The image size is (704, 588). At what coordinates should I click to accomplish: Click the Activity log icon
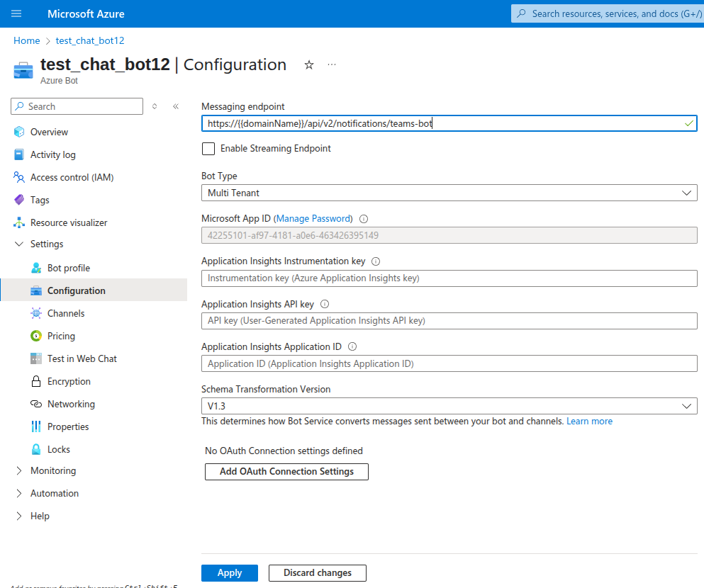coord(19,154)
